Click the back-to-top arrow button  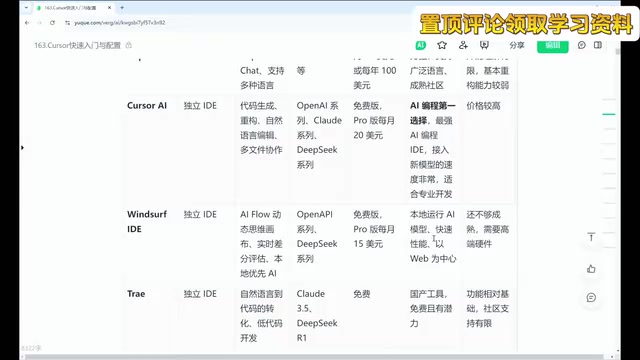coord(591,237)
